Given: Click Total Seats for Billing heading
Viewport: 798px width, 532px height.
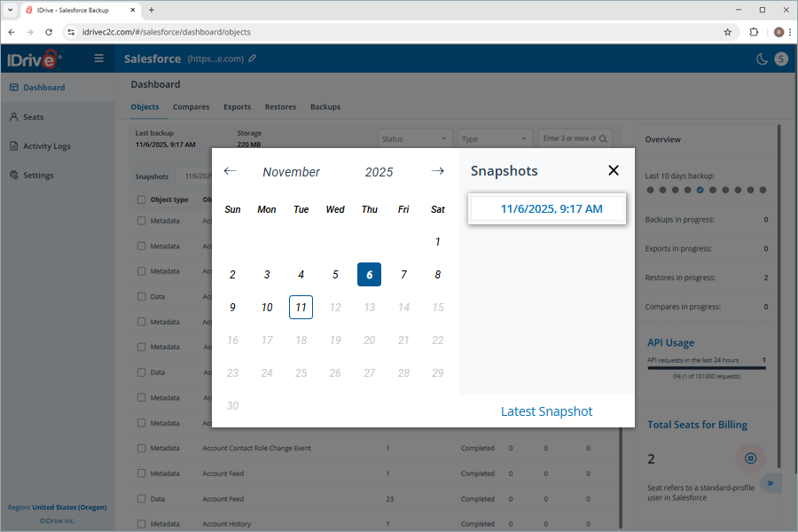Looking at the screenshot, I should pyautogui.click(x=697, y=425).
